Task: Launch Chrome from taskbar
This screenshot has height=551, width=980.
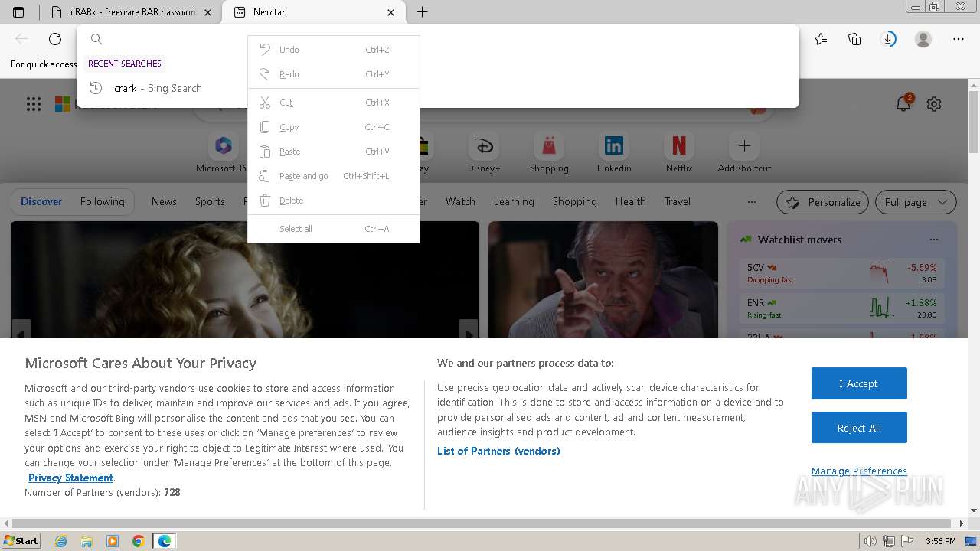Action: coord(139,541)
